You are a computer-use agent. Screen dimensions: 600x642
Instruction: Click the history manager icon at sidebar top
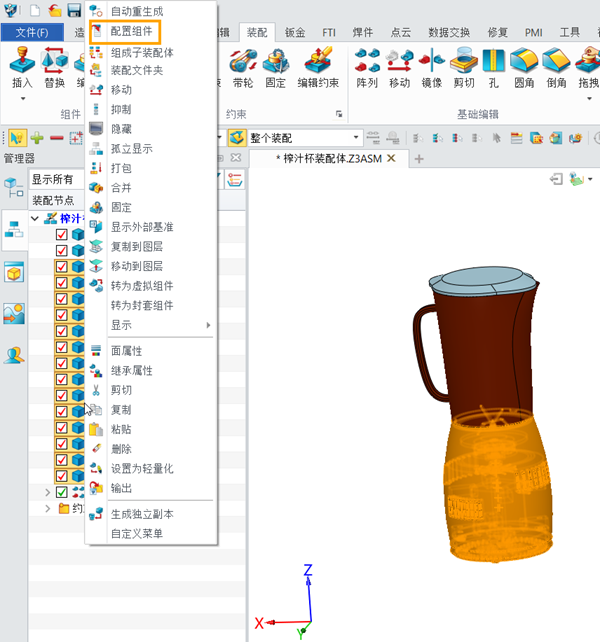coord(14,188)
